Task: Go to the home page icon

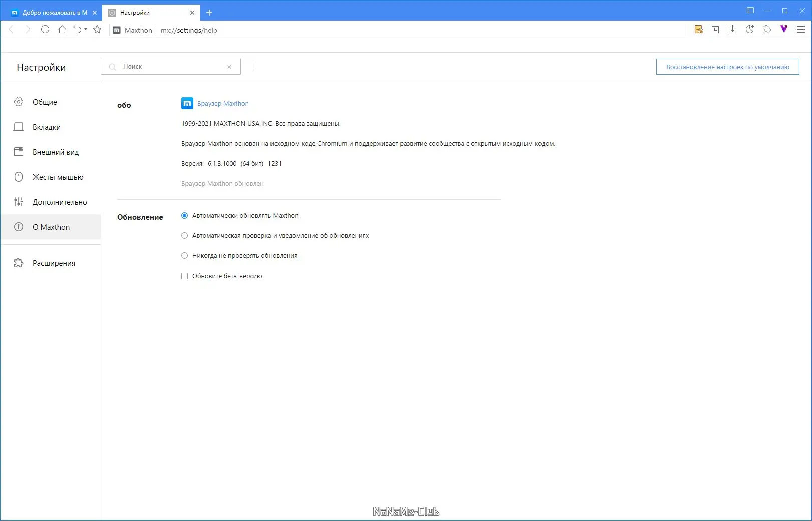Action: (x=62, y=29)
